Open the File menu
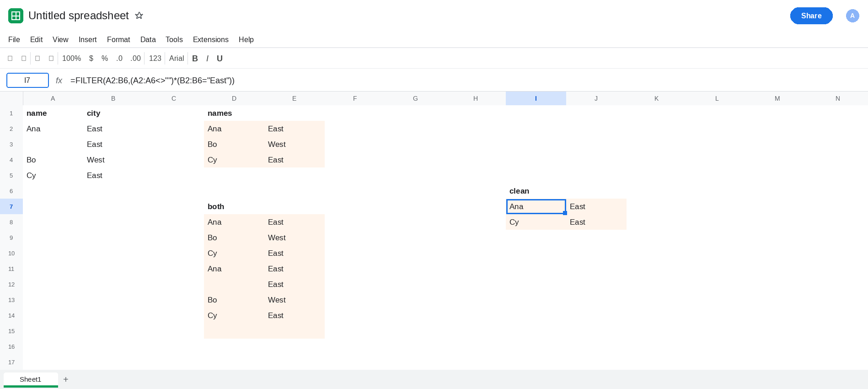Image resolution: width=868 pixels, height=389 pixels. tap(14, 40)
